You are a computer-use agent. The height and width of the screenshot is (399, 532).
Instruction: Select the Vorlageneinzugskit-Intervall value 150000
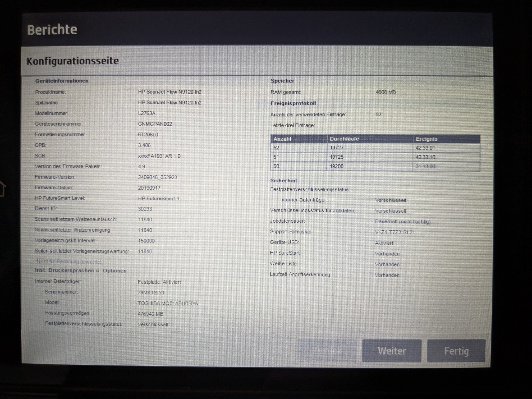146,241
